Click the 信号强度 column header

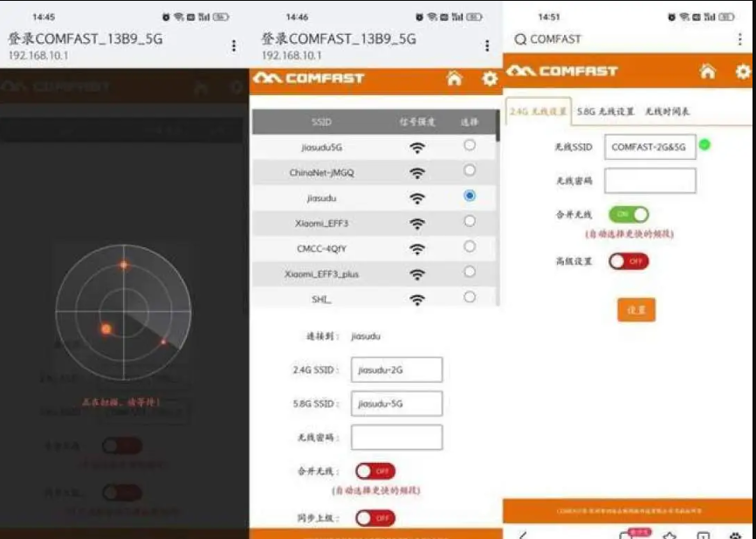point(417,122)
